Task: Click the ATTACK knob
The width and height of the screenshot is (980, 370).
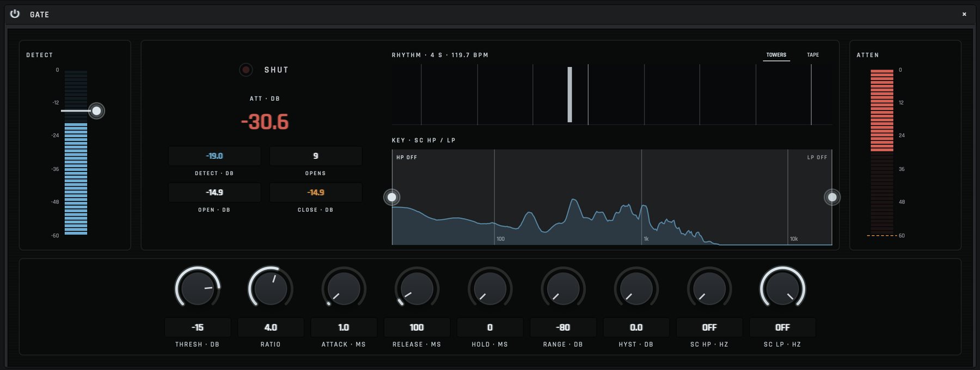Action: click(344, 288)
